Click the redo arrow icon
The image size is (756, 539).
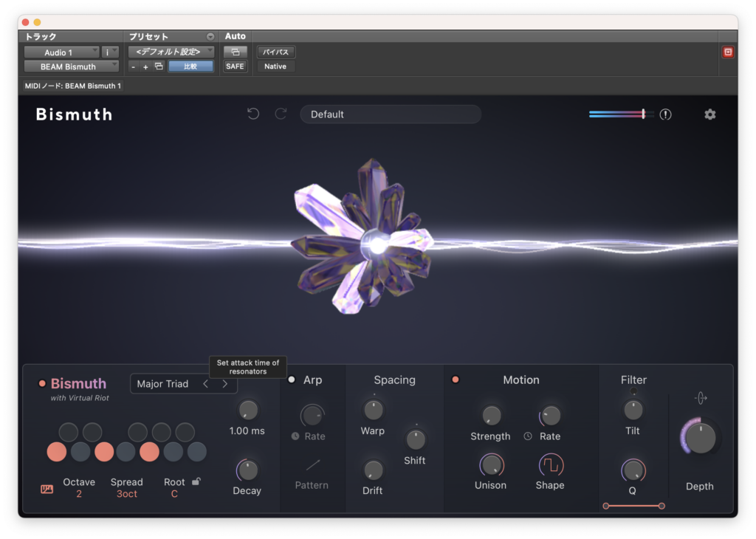281,114
